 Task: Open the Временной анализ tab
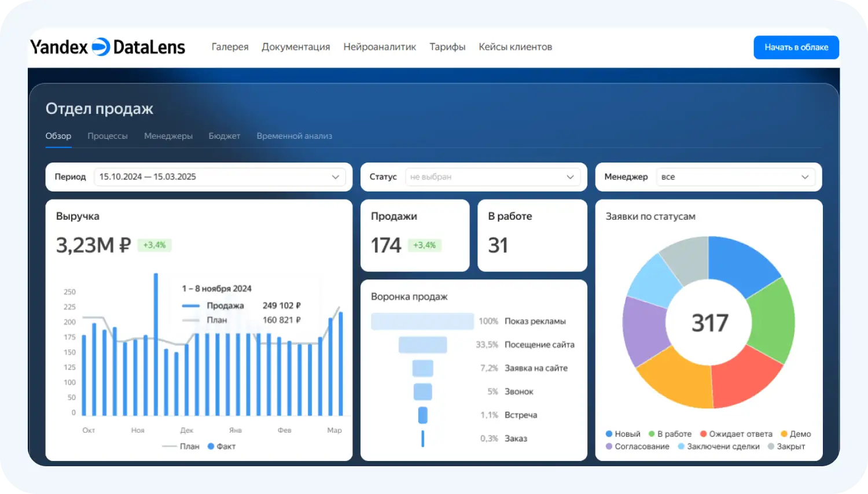[294, 136]
